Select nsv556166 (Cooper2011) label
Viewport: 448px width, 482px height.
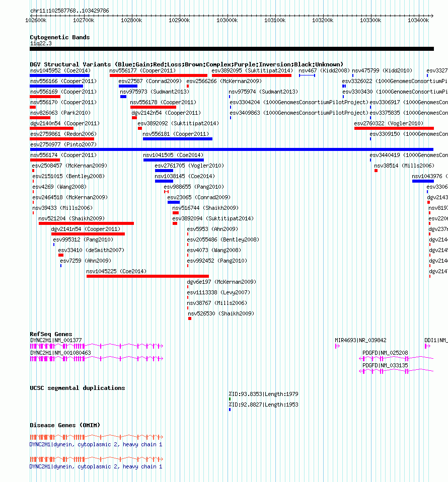pos(63,81)
